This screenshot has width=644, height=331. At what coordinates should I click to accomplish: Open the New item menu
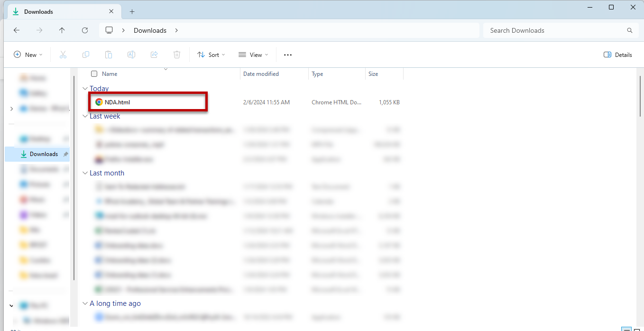click(28, 55)
